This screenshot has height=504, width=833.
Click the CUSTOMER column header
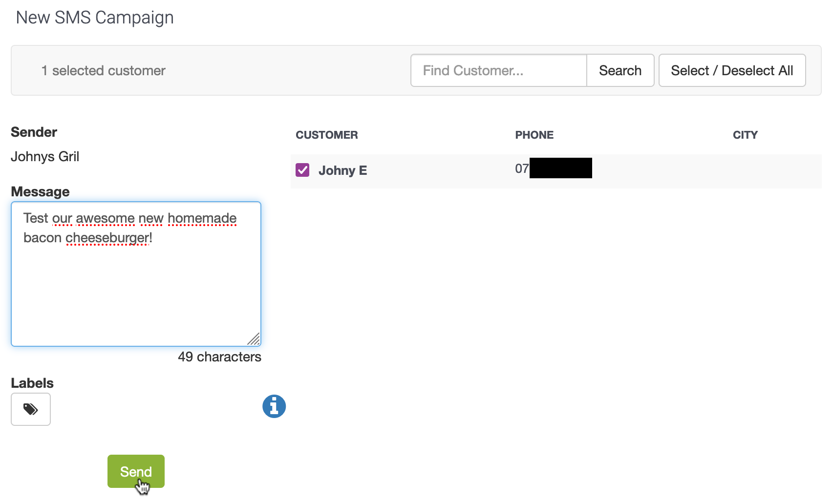326,135
